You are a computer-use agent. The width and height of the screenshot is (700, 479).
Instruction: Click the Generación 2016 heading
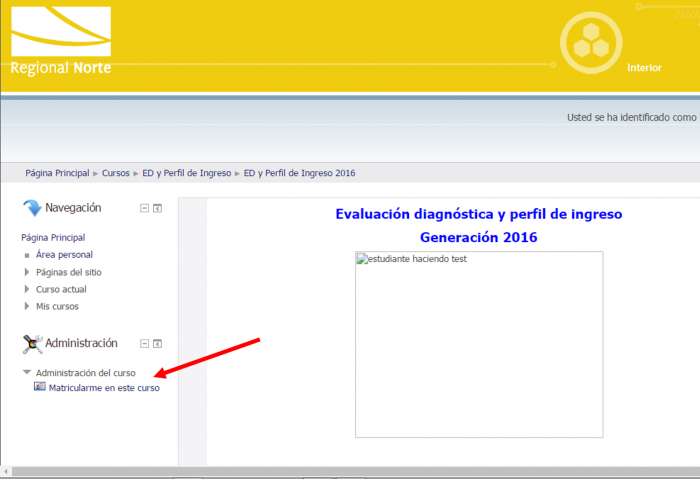point(479,237)
